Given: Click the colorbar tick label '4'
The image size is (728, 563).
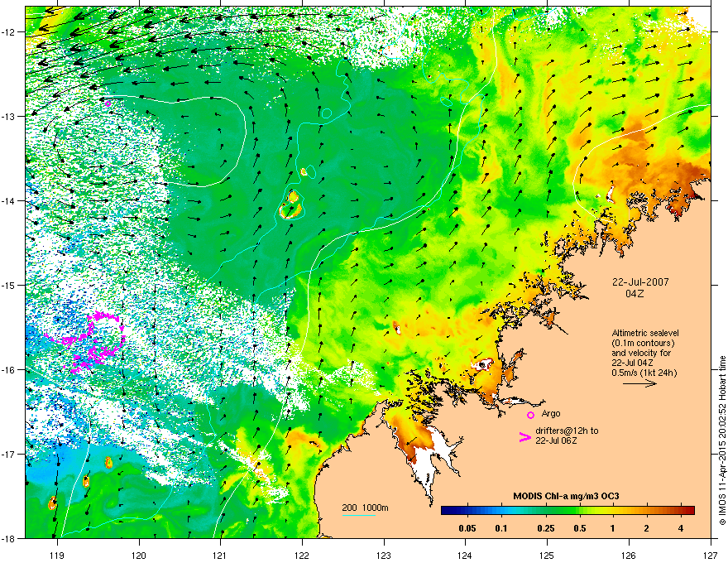Looking at the screenshot, I should pyautogui.click(x=680, y=528).
